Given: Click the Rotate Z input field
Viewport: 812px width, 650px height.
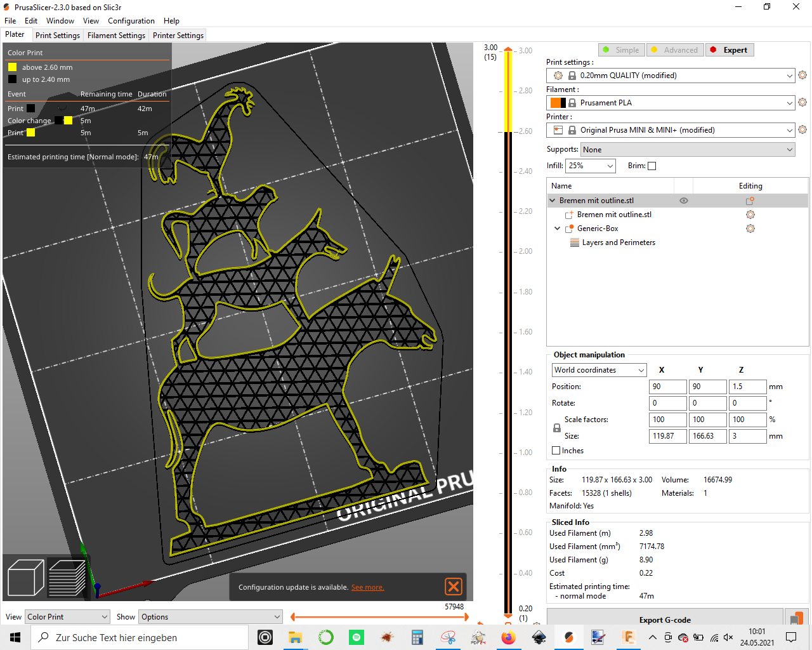Looking at the screenshot, I should point(748,403).
